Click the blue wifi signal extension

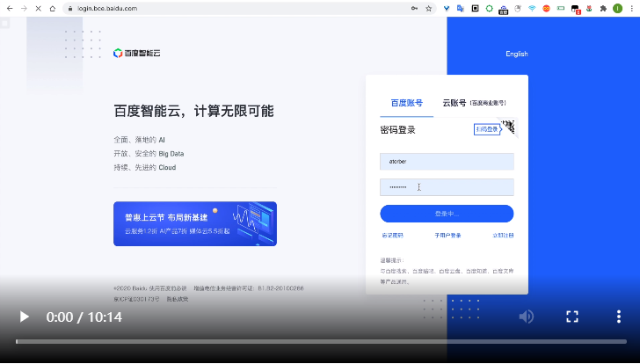532,8
